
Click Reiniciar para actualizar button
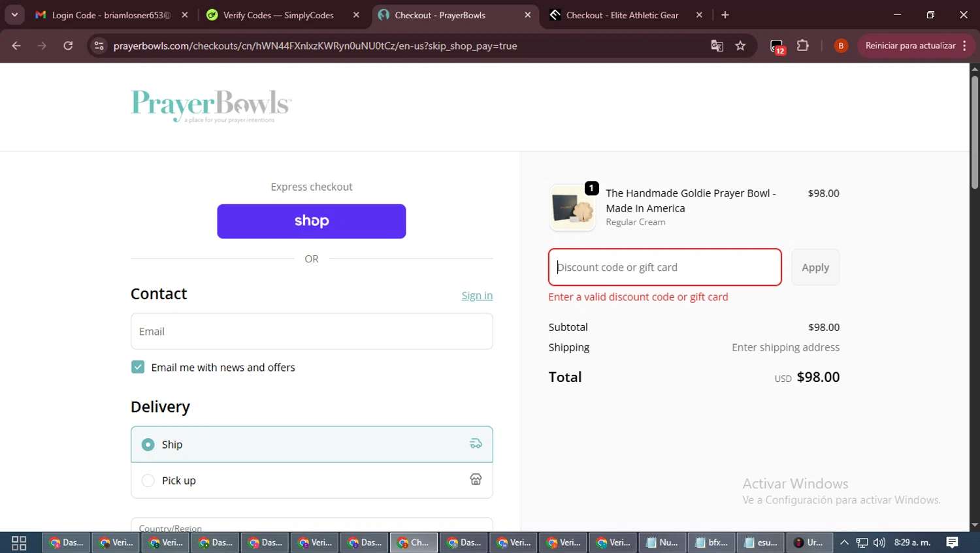coord(910,46)
